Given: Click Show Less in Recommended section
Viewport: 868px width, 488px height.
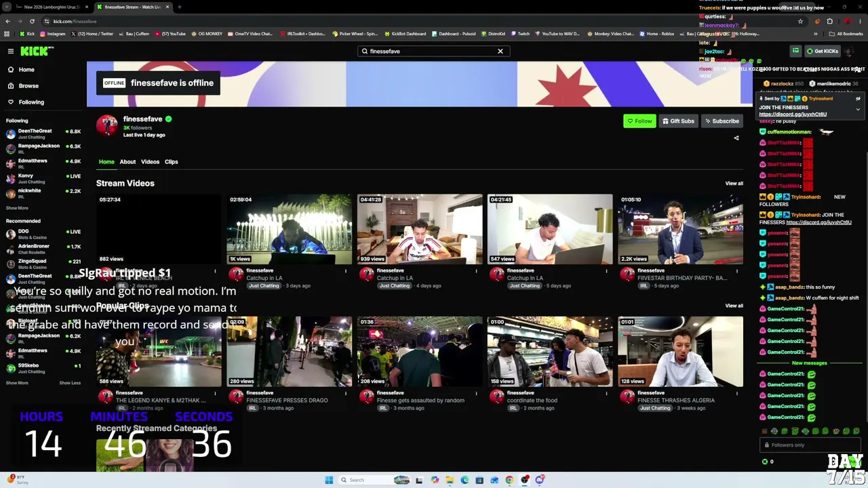Looking at the screenshot, I should coord(70,383).
